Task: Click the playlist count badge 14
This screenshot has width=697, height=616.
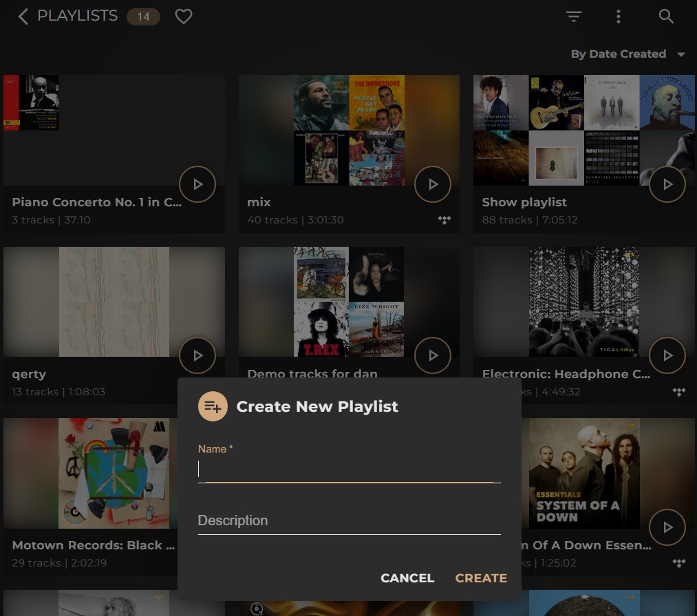Action: tap(143, 16)
